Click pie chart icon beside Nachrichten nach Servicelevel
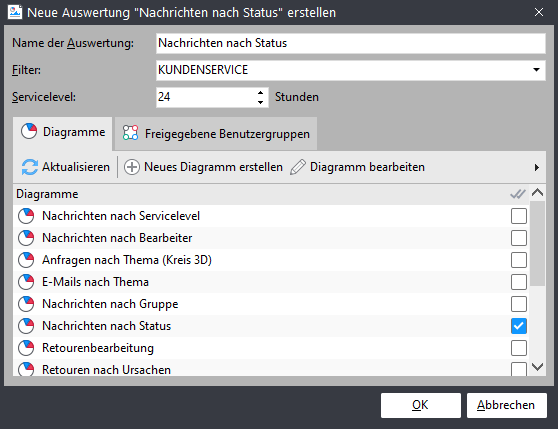 coord(26,216)
